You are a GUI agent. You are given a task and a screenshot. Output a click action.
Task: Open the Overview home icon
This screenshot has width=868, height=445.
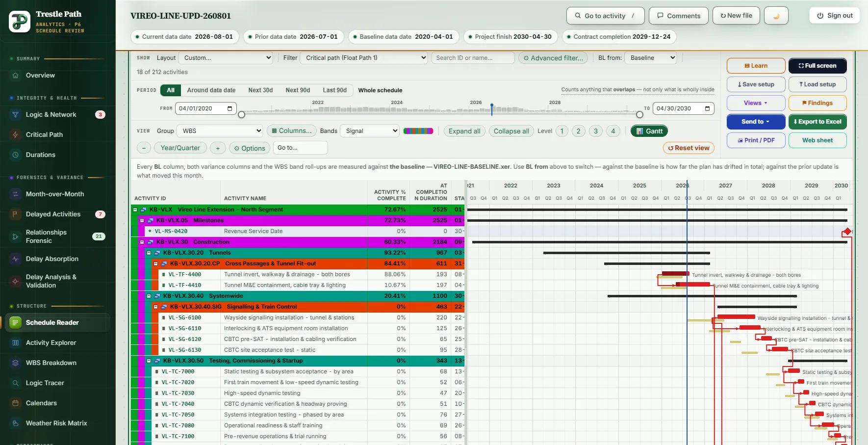(16, 76)
